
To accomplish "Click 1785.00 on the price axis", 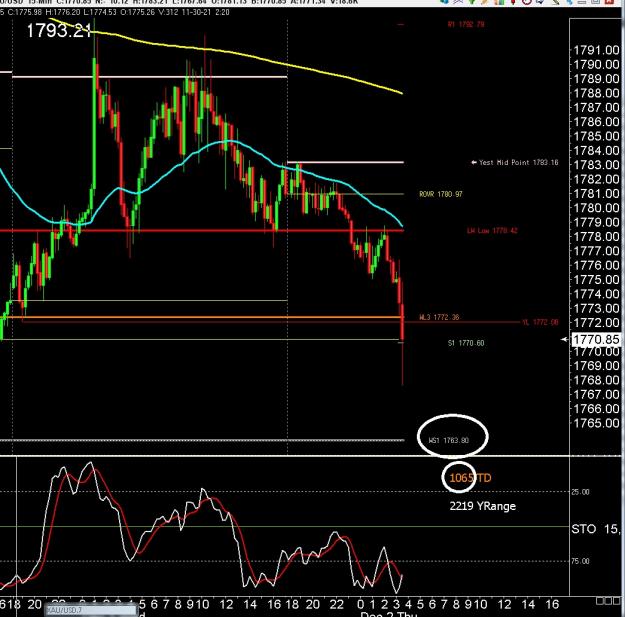I will pos(596,136).
